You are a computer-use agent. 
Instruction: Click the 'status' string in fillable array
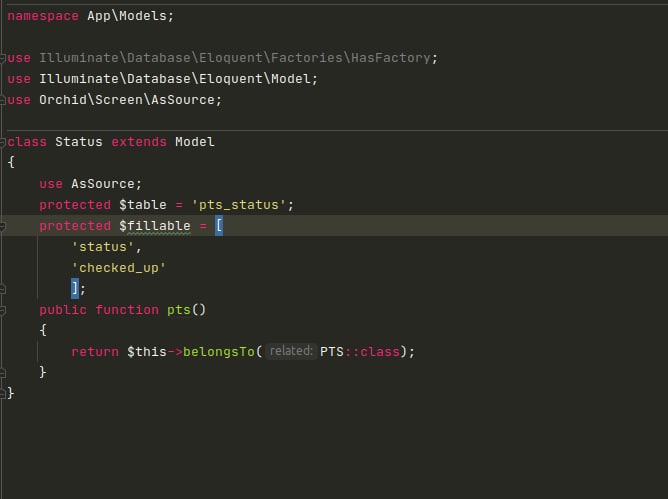[103, 247]
